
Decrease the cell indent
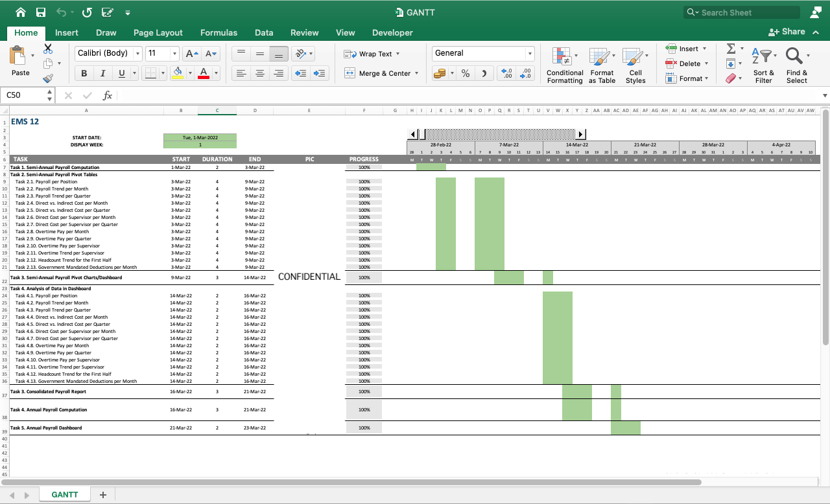coord(300,74)
